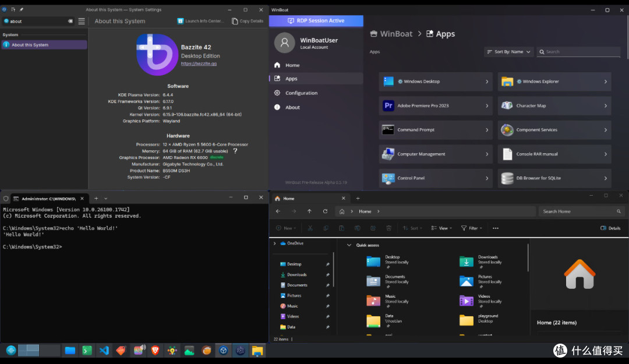Click the Home breadcrumb chevron dropdown
This screenshot has width=629, height=364.
click(x=379, y=211)
